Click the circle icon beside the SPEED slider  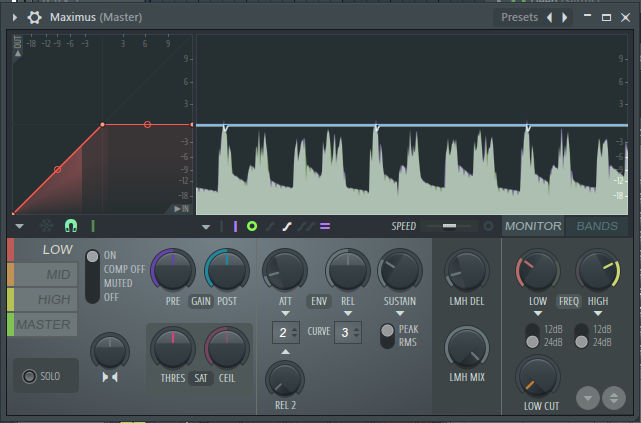coord(488,226)
